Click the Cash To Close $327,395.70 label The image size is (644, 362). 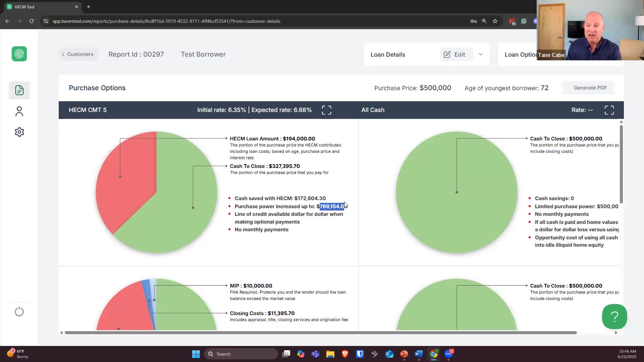(265, 166)
